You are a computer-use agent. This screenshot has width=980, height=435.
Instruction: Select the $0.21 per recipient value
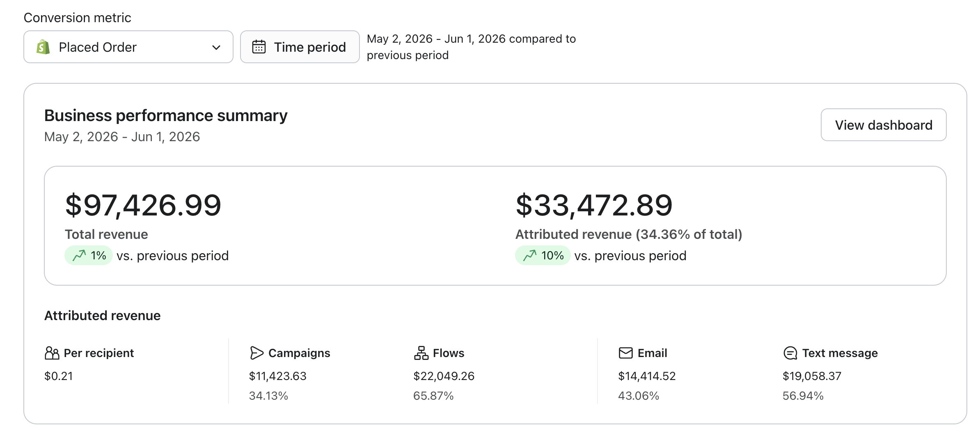[59, 376]
